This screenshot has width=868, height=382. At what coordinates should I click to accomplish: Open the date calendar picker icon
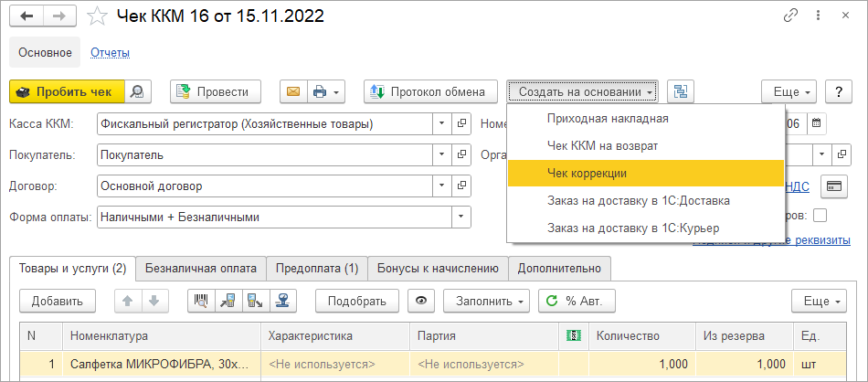coord(816,123)
